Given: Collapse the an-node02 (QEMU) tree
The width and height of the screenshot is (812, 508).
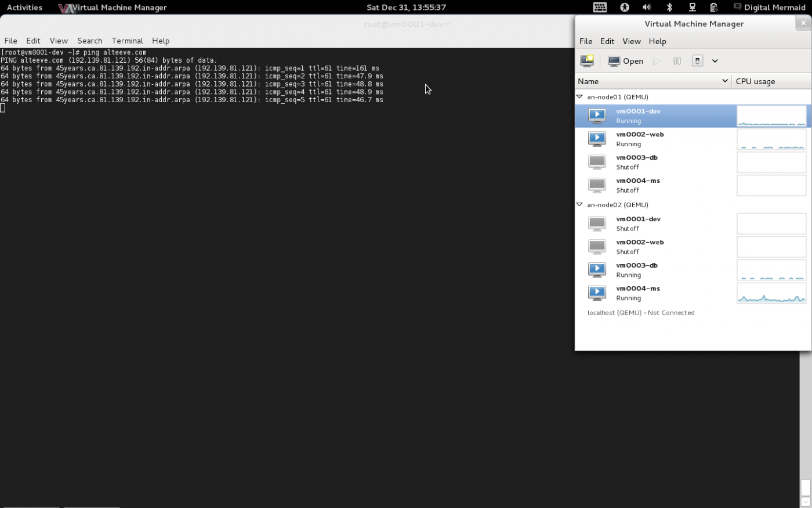Looking at the screenshot, I should click(579, 205).
